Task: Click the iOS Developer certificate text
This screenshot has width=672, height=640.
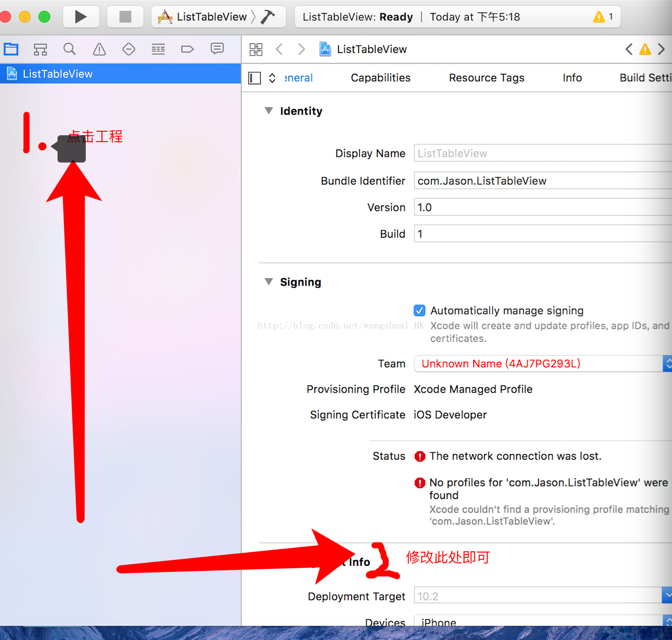Action: tap(450, 415)
